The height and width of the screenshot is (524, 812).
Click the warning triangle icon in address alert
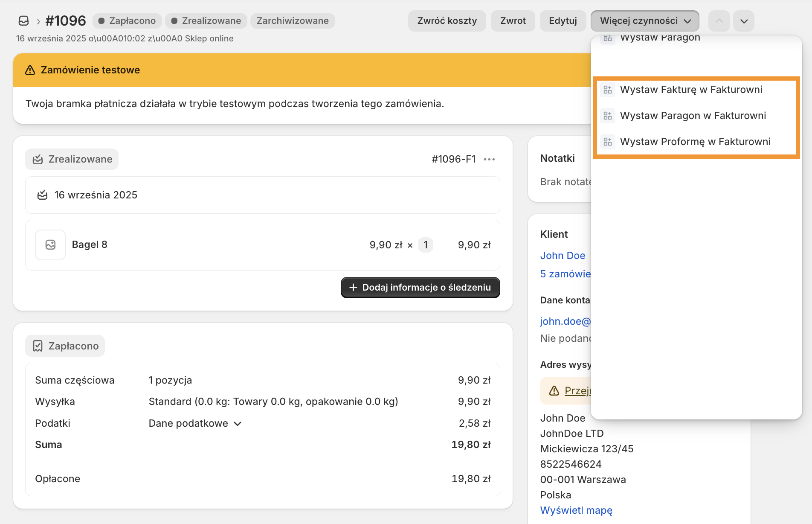tap(554, 390)
